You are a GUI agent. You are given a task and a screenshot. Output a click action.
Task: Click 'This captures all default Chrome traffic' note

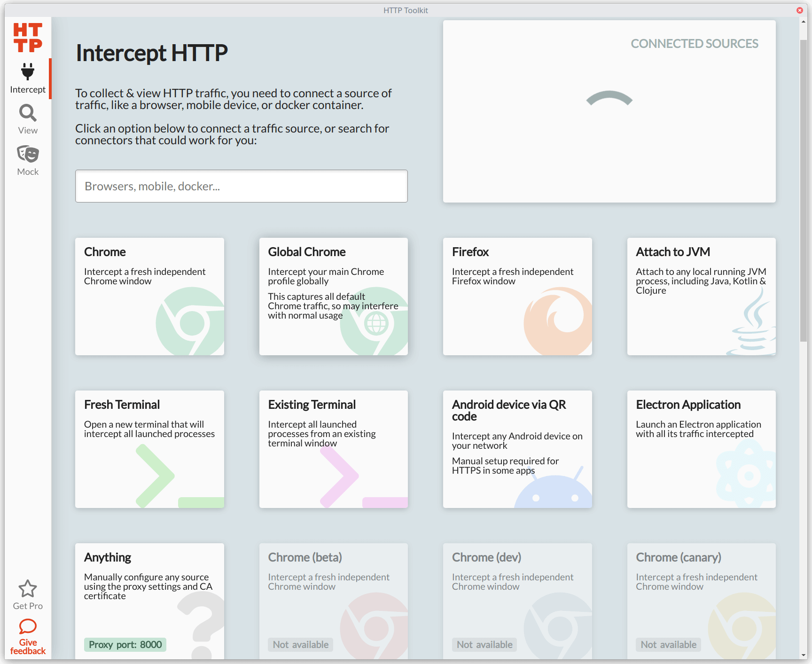click(x=333, y=306)
